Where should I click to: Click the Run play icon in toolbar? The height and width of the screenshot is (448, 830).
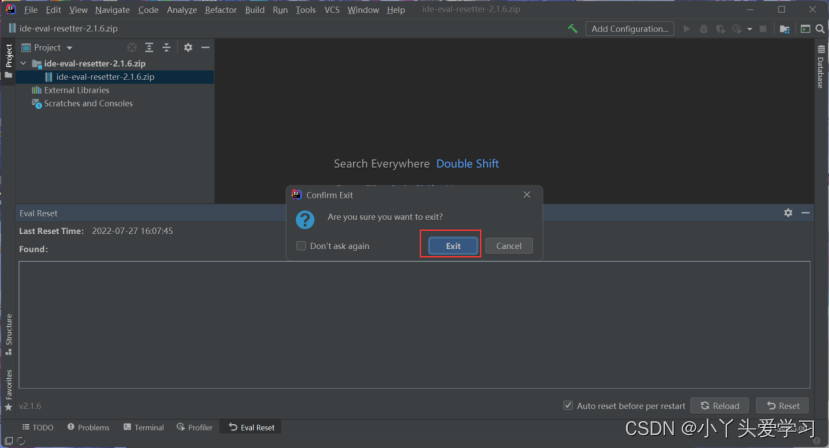coord(687,29)
